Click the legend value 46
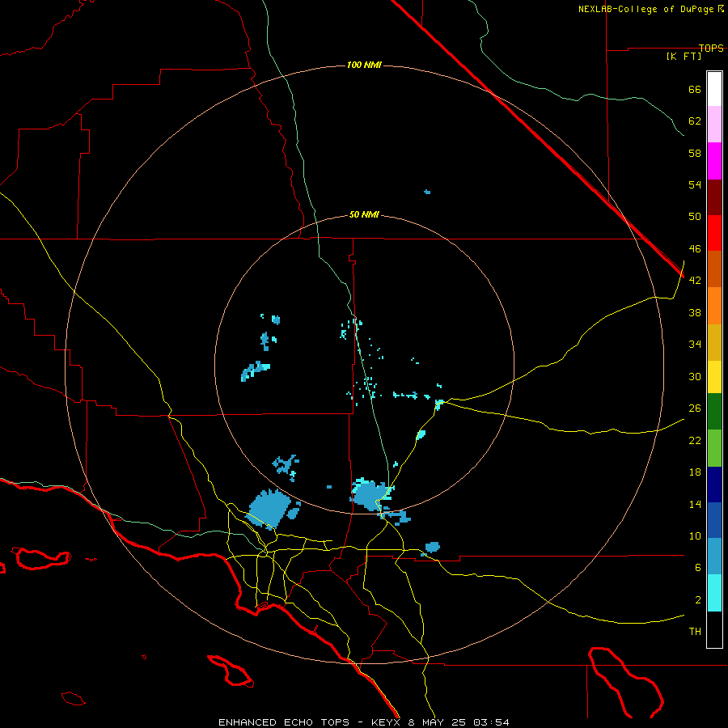The image size is (728, 728). [x=695, y=249]
